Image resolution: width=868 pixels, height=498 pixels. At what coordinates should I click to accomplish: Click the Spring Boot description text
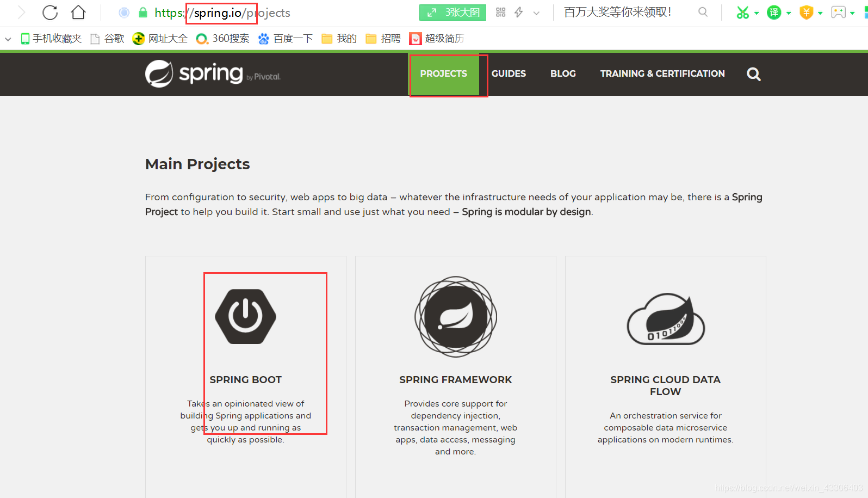pos(245,421)
